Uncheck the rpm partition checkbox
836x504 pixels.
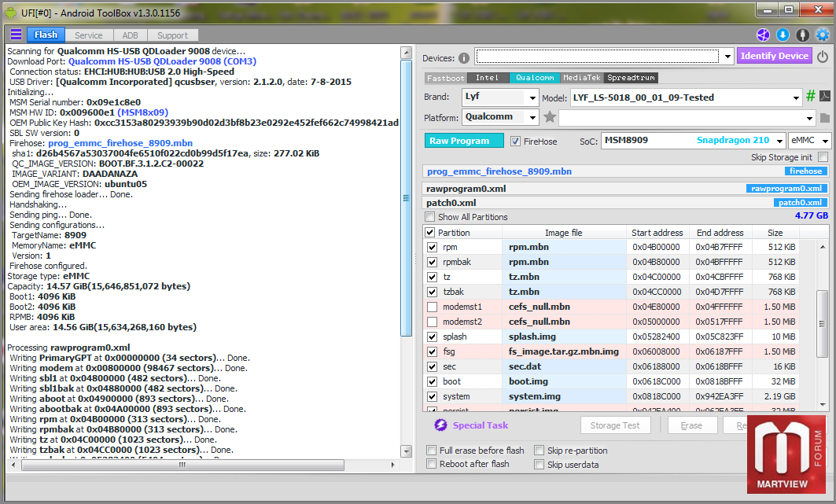point(433,247)
